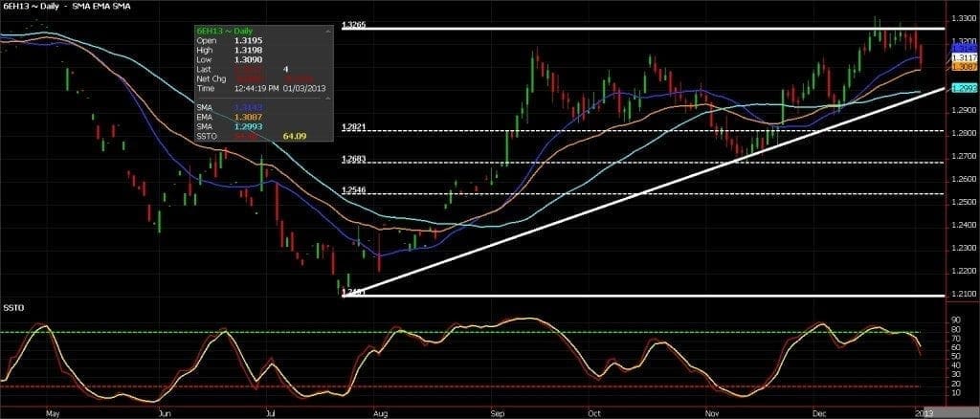Click the date 01/03/2013 in data box
Image resolution: width=980 pixels, height=419 pixels.
point(304,89)
